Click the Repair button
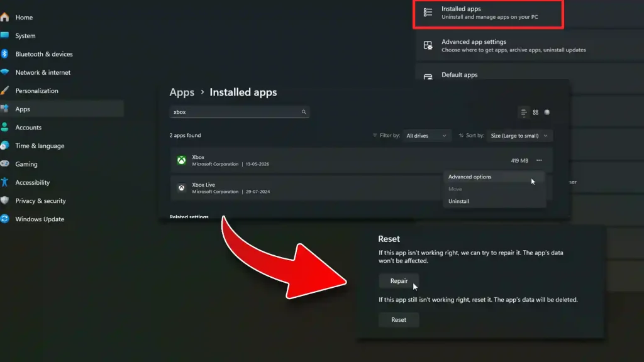644x362 pixels. coord(399,281)
